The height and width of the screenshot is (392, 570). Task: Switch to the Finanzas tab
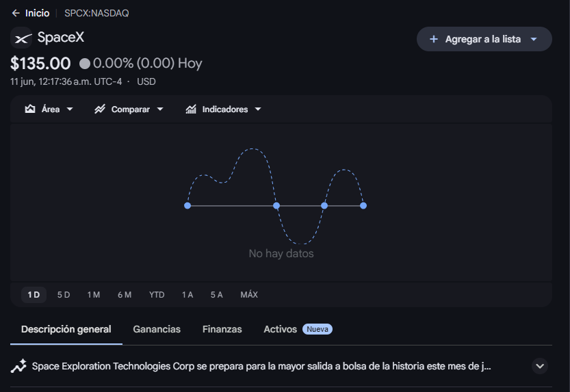222,329
